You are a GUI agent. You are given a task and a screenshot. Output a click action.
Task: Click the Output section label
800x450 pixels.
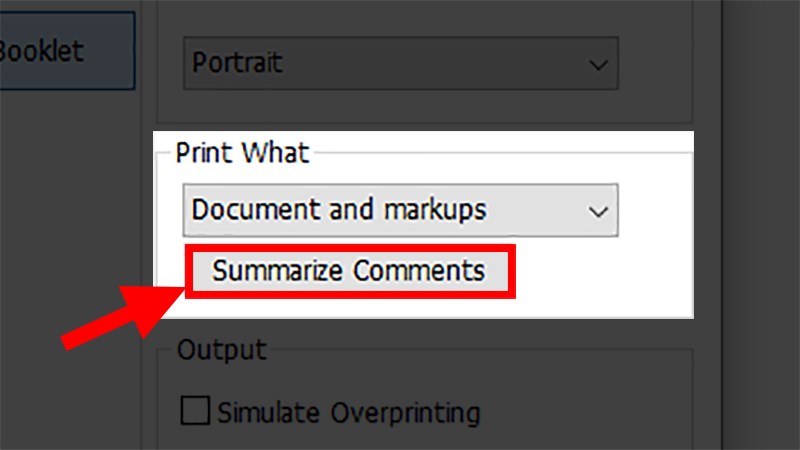coord(221,350)
